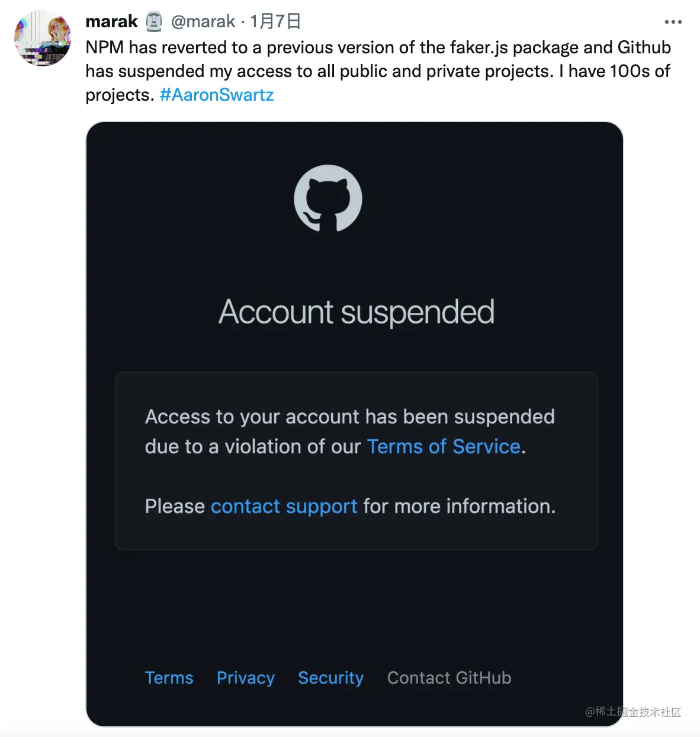Open the tweet's three-dot more options menu

click(x=673, y=22)
